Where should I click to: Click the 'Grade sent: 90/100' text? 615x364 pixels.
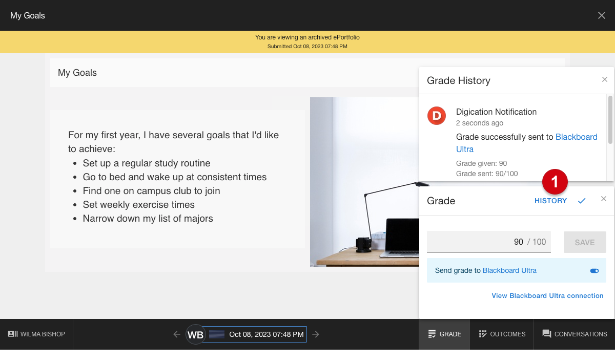[487, 174]
